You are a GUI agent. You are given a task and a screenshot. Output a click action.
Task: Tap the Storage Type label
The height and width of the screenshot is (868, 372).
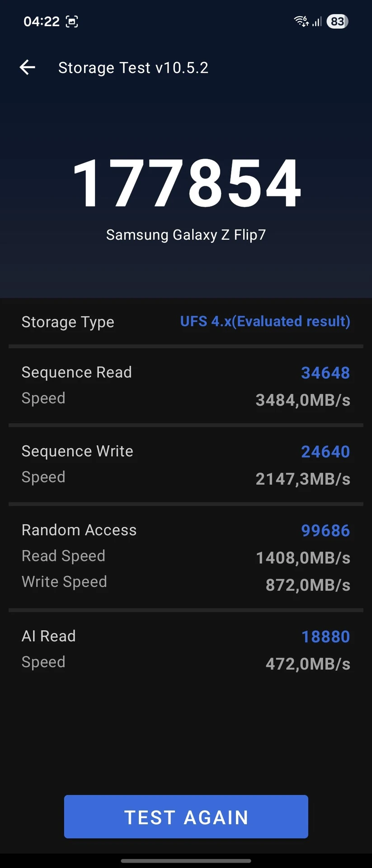(x=68, y=322)
